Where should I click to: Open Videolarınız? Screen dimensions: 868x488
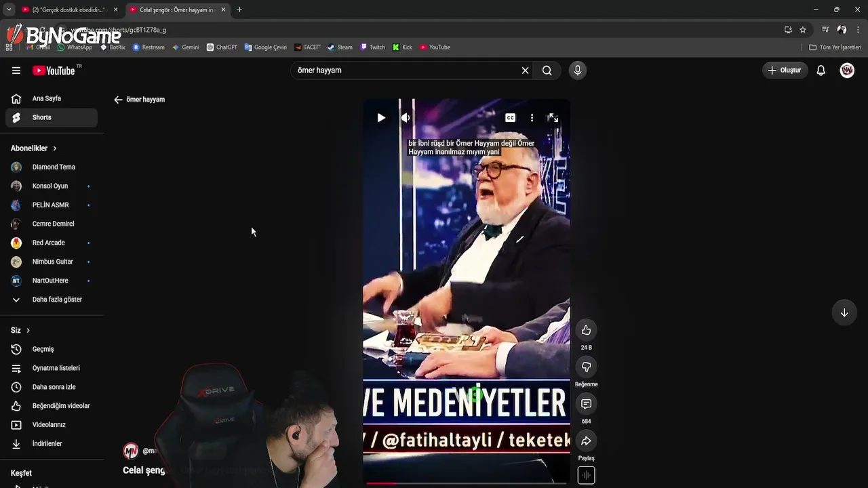tap(51, 425)
